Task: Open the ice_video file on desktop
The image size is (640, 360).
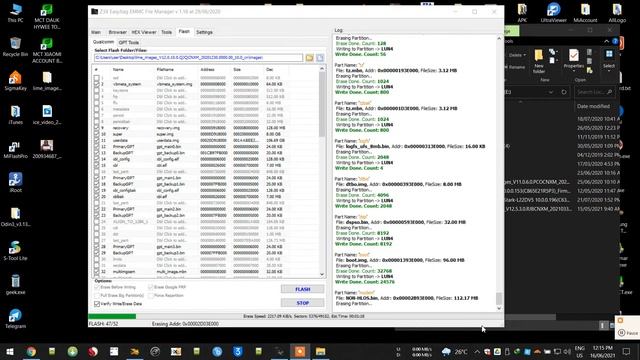Action: tap(47, 115)
